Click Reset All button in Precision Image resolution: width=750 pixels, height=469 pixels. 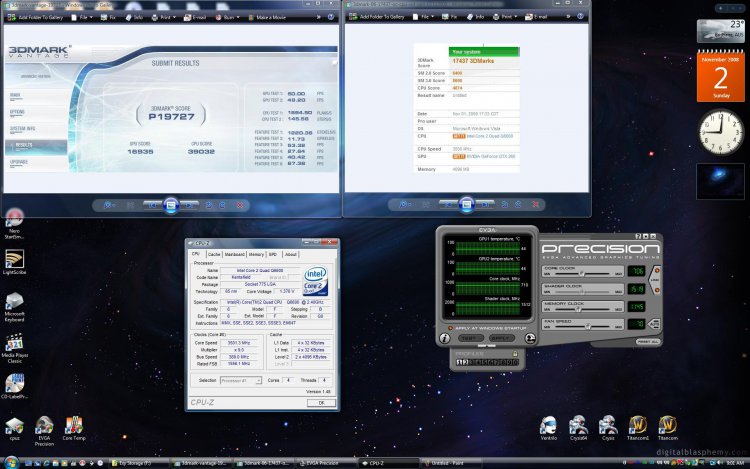(648, 341)
